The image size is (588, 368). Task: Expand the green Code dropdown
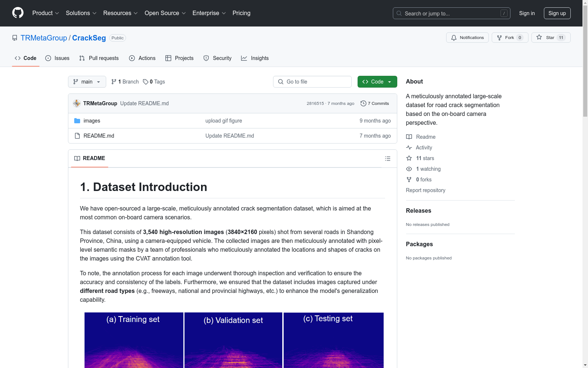click(x=377, y=82)
